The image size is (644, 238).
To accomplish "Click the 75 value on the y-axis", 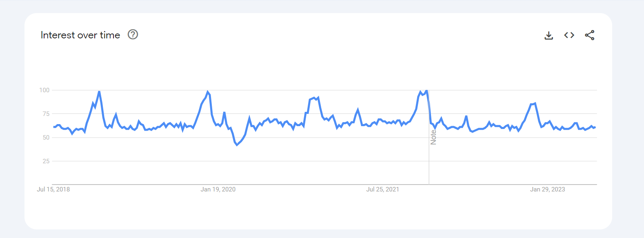I will pyautogui.click(x=46, y=114).
